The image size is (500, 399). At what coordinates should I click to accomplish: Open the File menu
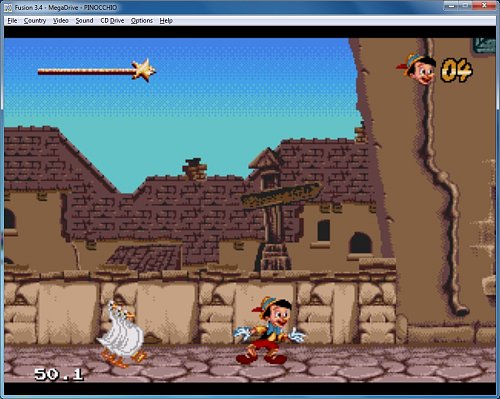[x=12, y=21]
